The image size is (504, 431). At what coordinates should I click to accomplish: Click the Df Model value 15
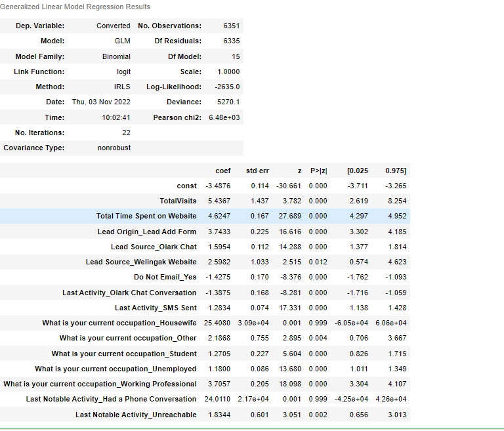236,56
